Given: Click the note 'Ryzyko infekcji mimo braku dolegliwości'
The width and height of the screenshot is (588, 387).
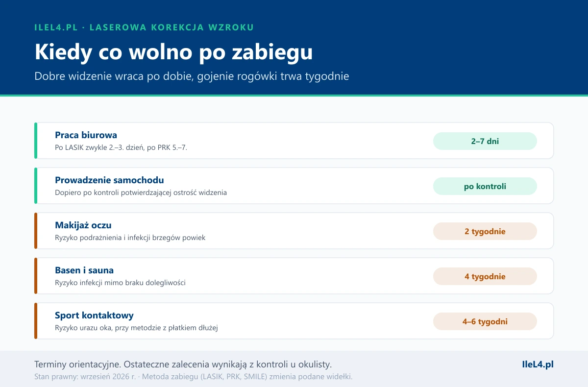Looking at the screenshot, I should 120,283.
